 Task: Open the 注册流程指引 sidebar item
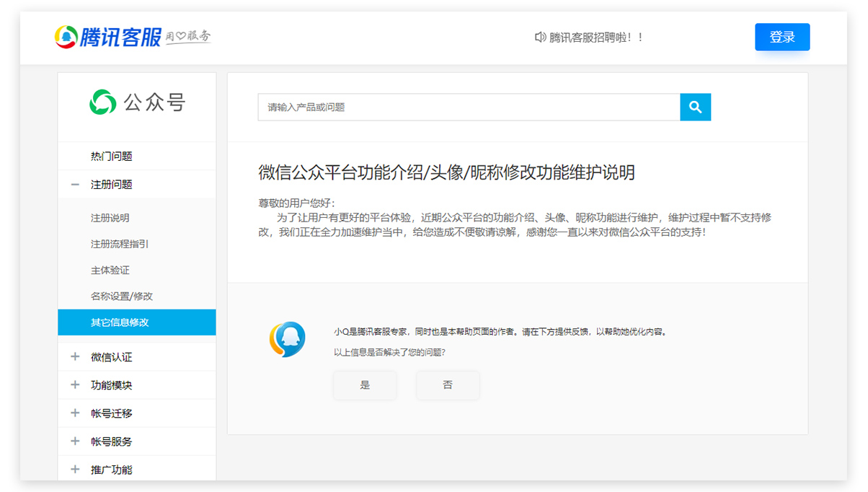pos(120,244)
